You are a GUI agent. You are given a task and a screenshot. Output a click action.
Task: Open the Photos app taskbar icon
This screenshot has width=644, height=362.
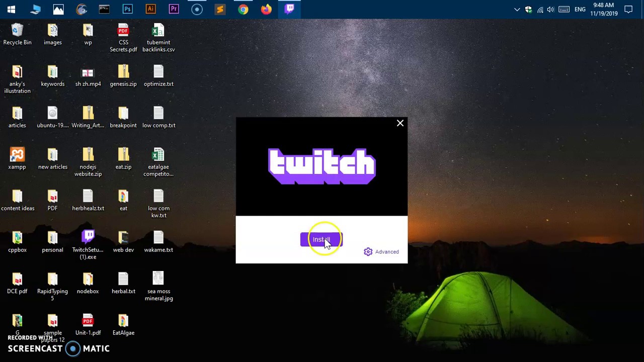58,9
